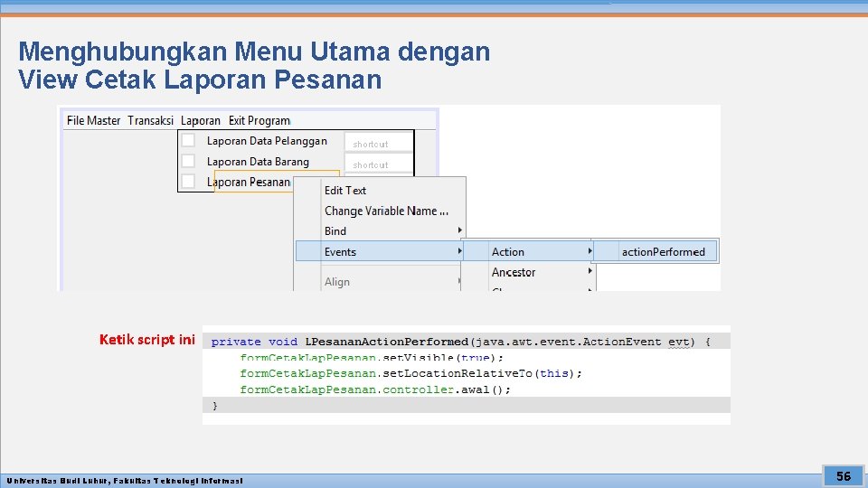Click the setVisible(true) code line
The image size is (868, 488).
click(372, 358)
